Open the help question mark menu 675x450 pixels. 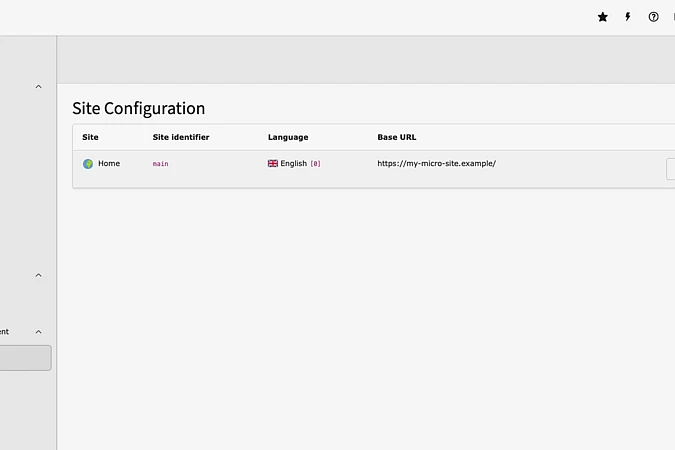[653, 17]
